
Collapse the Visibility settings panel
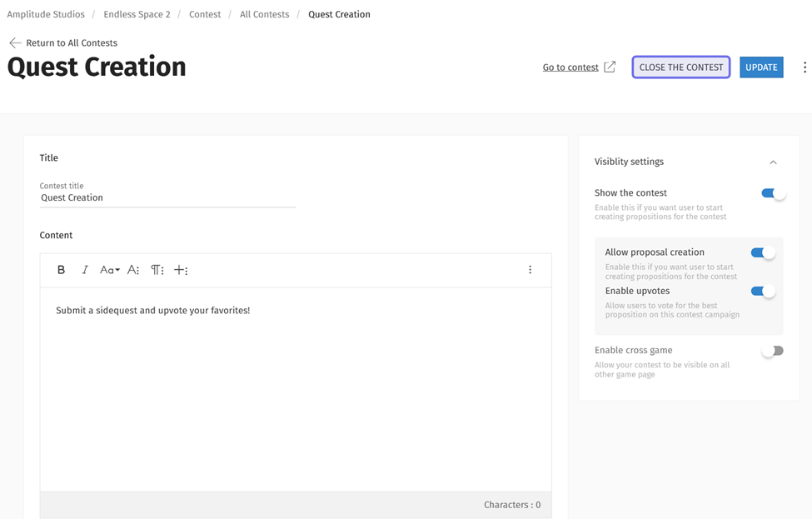tap(773, 162)
